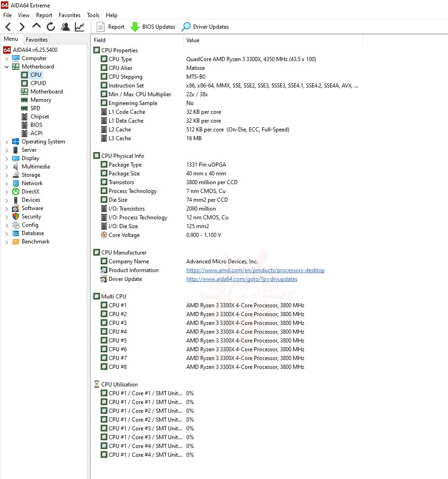Select the Config icon in the tree
This screenshot has height=479, width=448.
pos(16,225)
